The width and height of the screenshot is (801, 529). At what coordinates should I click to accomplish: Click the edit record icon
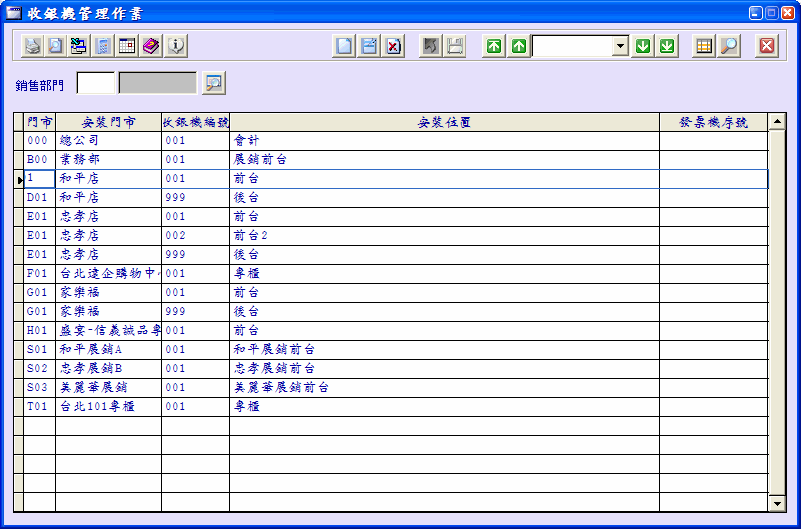coord(369,46)
